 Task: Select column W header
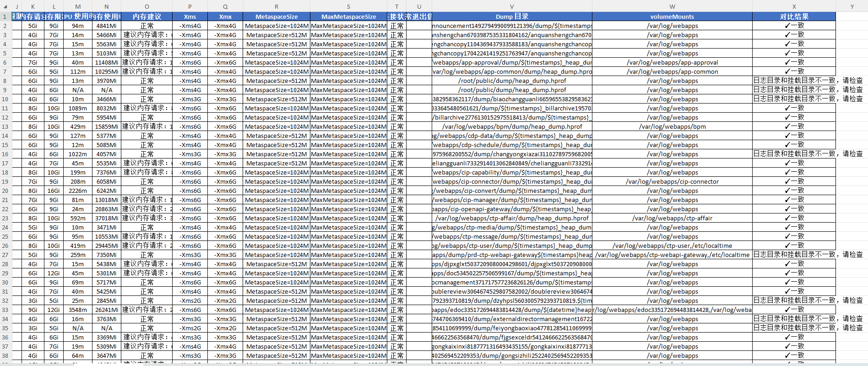point(672,6)
